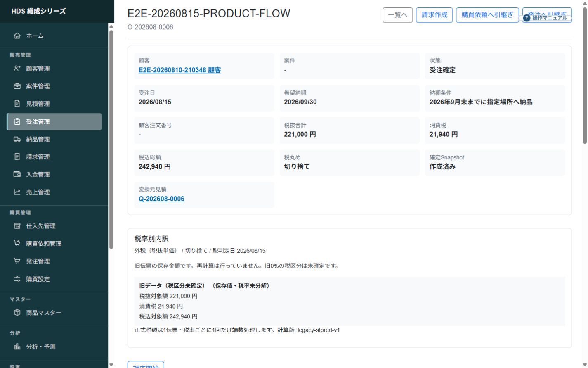This screenshot has height=368, width=588.
Task: Open source quote link Q-202608-0006
Action: [x=161, y=199]
